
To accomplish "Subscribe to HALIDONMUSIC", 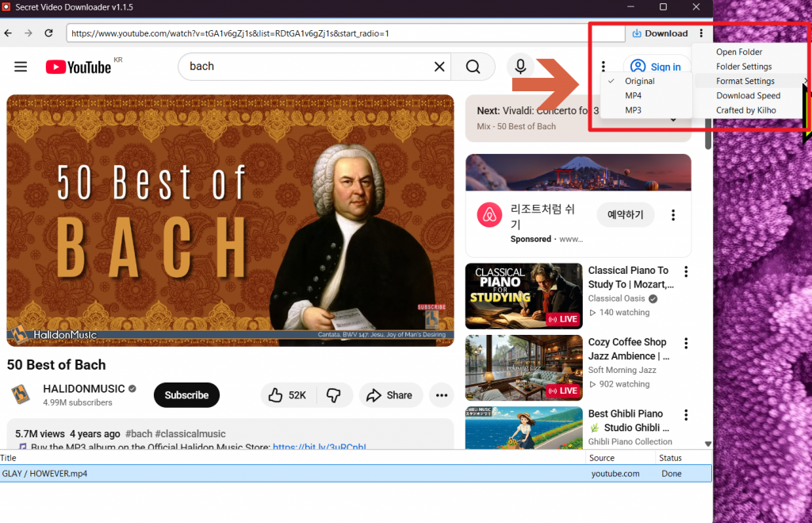I will [186, 395].
